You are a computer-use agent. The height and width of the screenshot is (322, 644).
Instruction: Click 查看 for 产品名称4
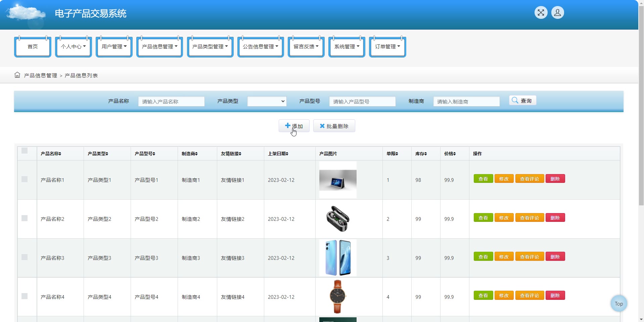click(x=483, y=295)
